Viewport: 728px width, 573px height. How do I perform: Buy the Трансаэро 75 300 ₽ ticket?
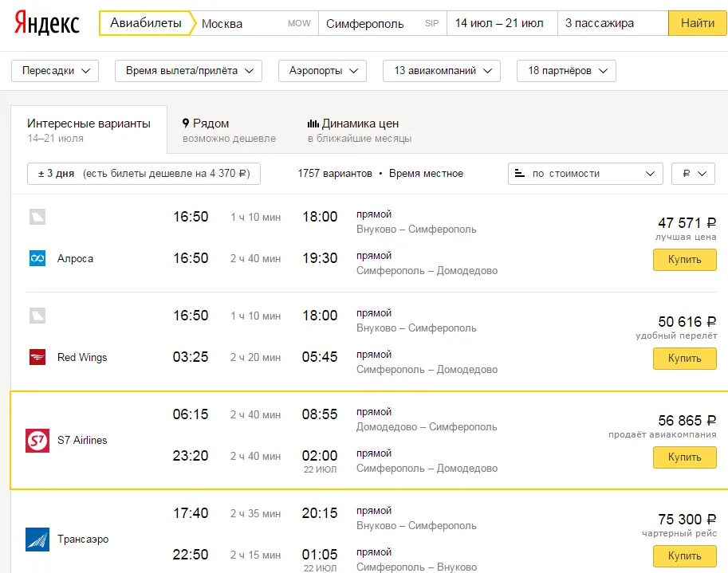[684, 556]
